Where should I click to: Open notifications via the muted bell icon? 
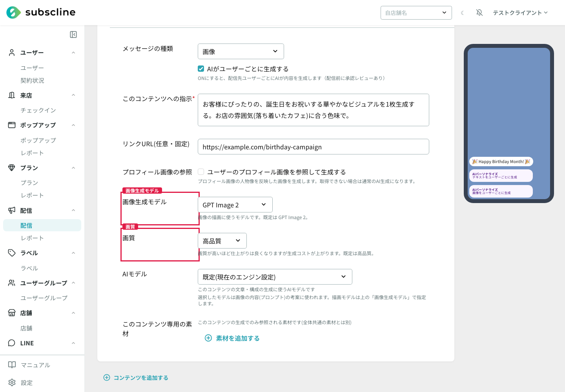[x=479, y=13]
